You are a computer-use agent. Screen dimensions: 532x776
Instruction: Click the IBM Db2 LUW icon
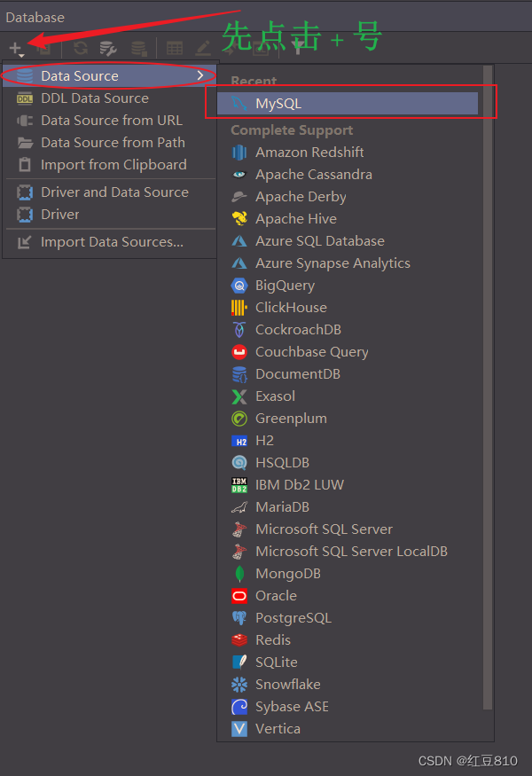click(239, 485)
